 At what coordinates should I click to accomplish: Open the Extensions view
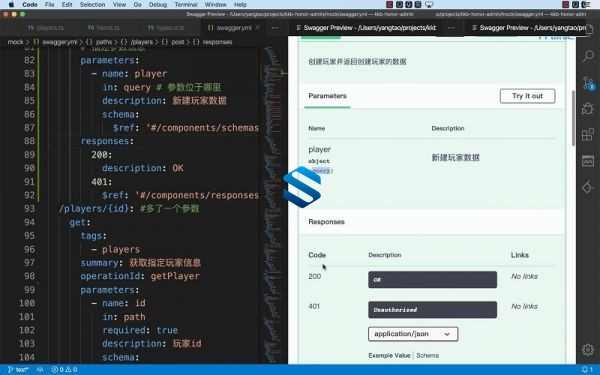pos(588,134)
